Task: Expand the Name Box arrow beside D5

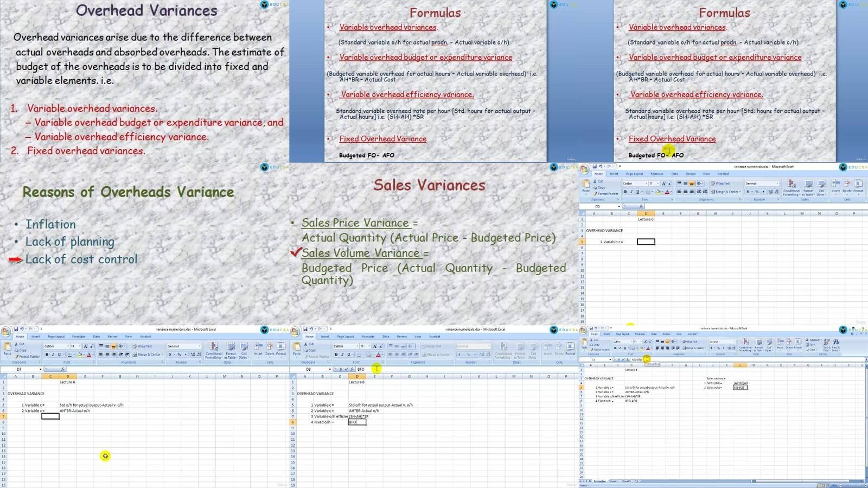Action: [618, 206]
